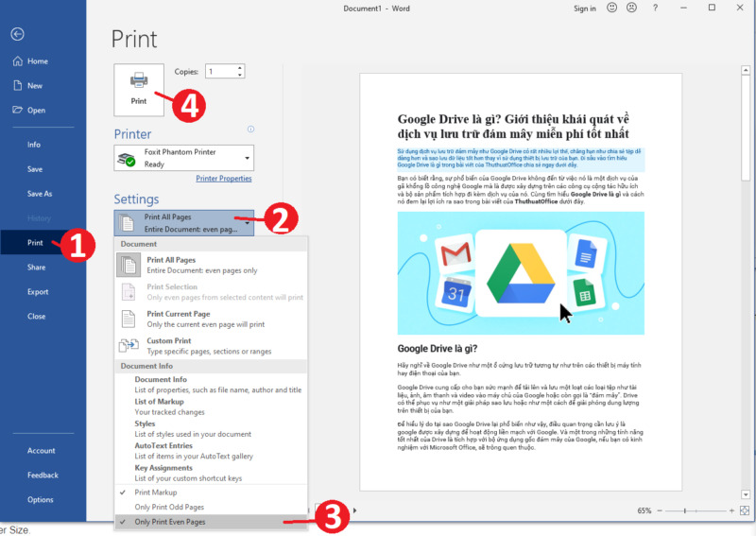756x536 pixels.
Task: Open the Export menu item
Action: pos(38,292)
